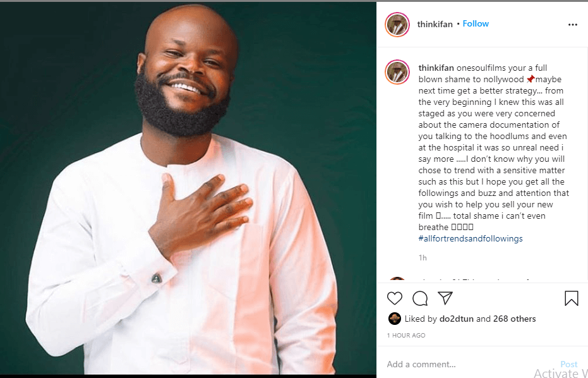This screenshot has width=588, height=378.
Task: Save post with bookmark icon
Action: (x=571, y=298)
